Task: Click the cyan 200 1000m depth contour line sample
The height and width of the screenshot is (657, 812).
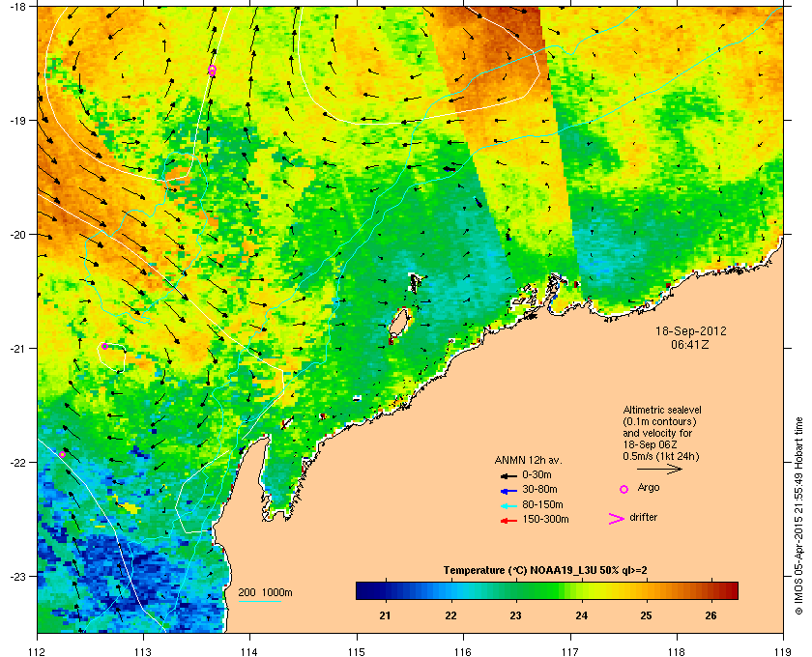Action: (x=259, y=602)
